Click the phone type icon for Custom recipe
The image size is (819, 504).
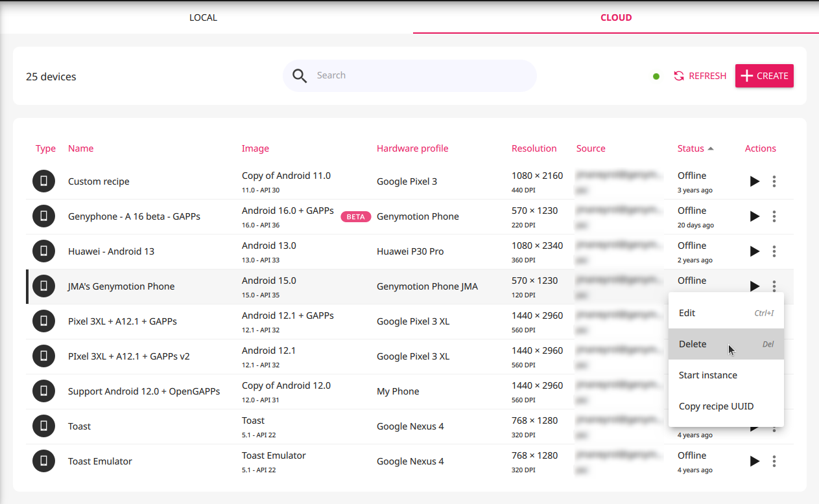point(44,181)
